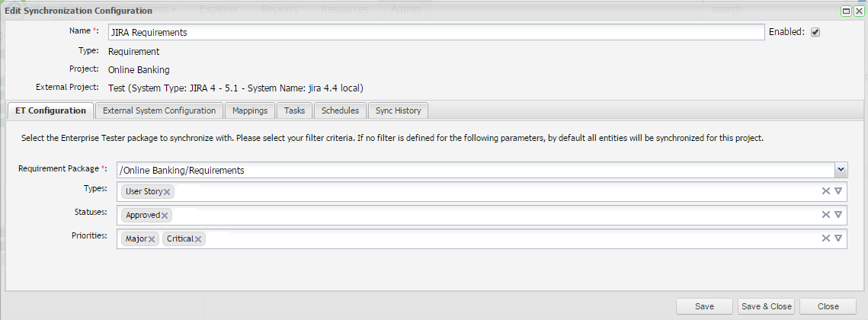Open the Priorities filter dropdown arrow

click(838, 238)
